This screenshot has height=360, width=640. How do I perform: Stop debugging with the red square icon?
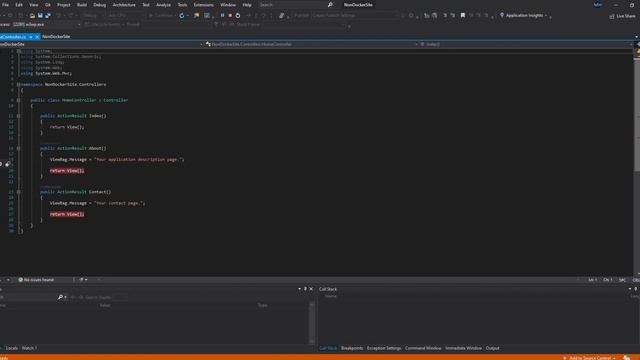(230, 15)
